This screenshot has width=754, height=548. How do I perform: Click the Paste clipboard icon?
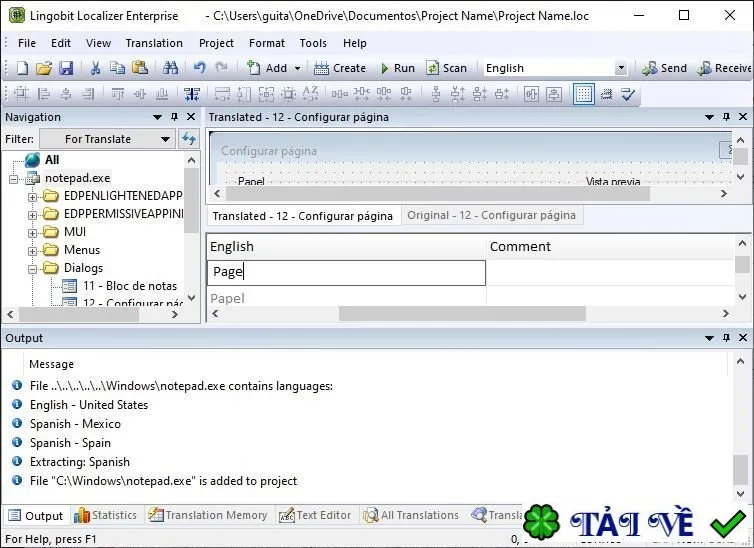(140, 68)
